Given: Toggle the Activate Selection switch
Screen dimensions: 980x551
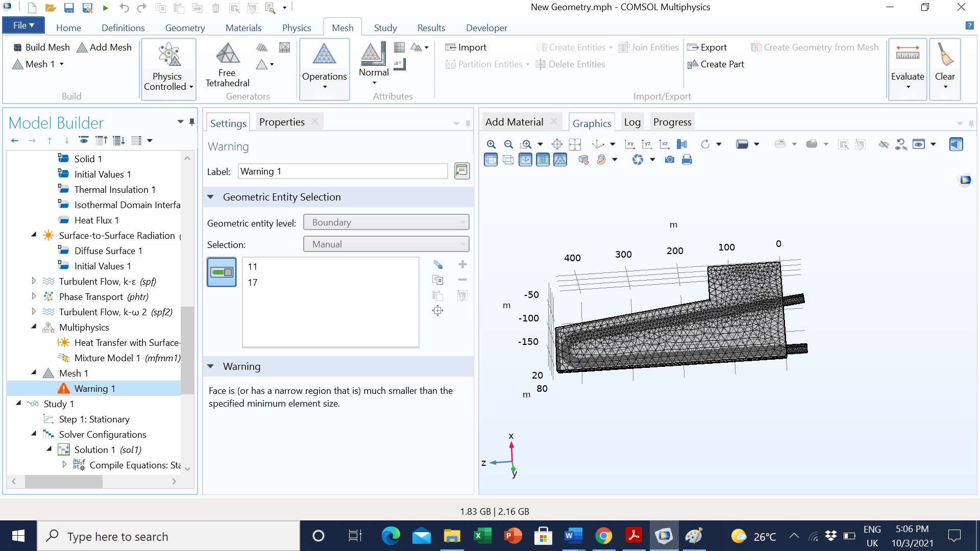Looking at the screenshot, I should point(222,272).
